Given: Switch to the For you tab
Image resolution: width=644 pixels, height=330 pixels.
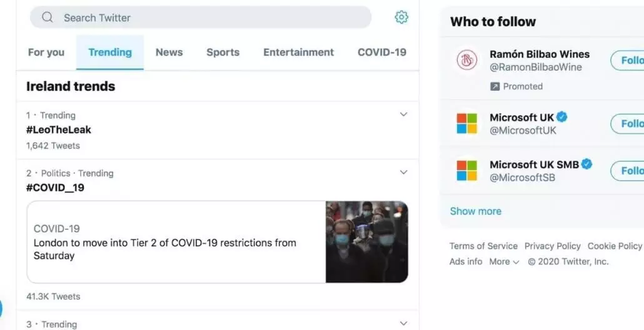Looking at the screenshot, I should (46, 52).
